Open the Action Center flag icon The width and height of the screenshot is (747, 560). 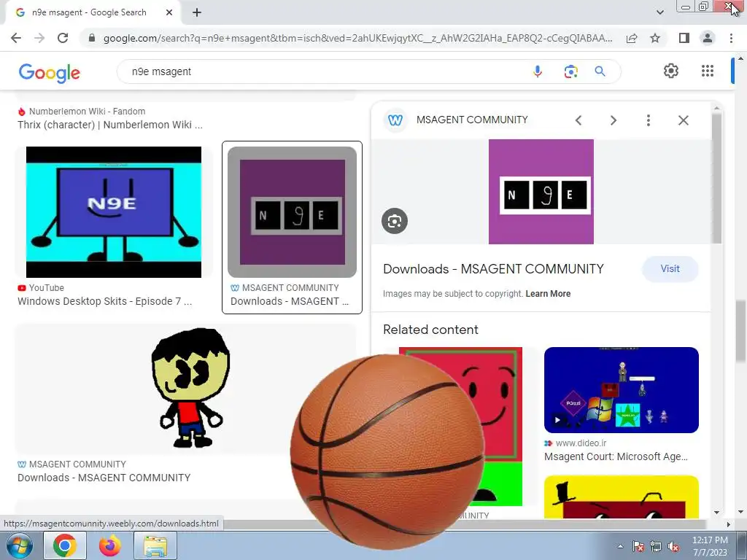coord(638,546)
